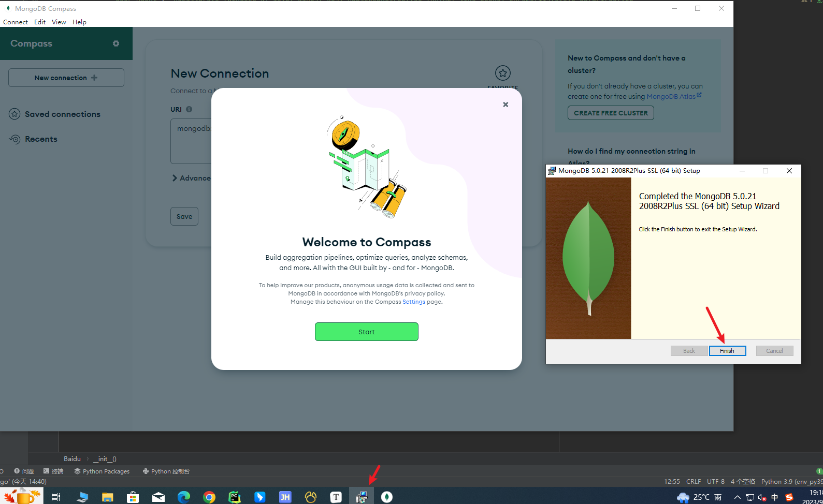823x504 pixels.
Task: Open the Python Packages tab in PyCharm
Action: tap(102, 471)
